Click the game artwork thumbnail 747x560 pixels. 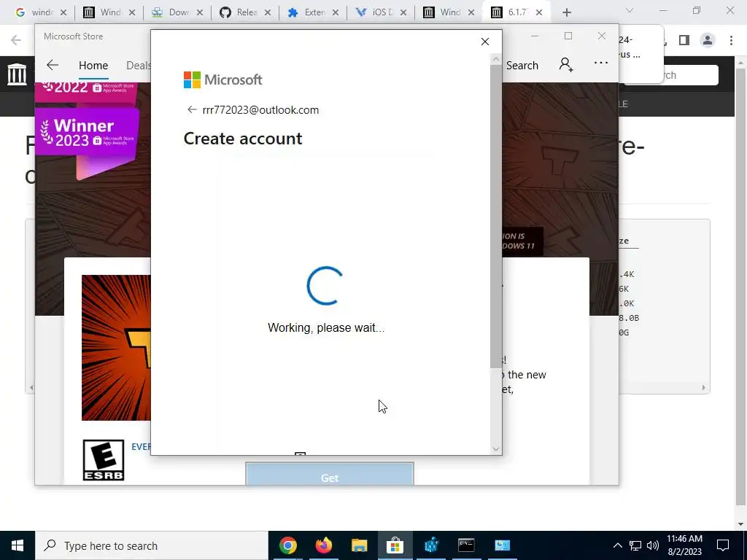coord(116,348)
